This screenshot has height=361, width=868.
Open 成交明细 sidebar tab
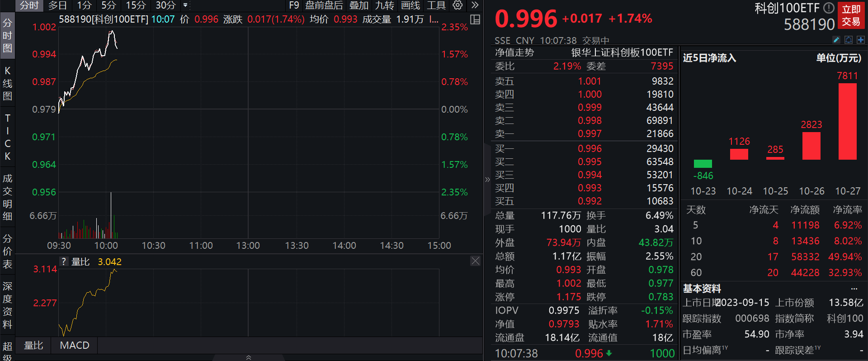tap(7, 197)
